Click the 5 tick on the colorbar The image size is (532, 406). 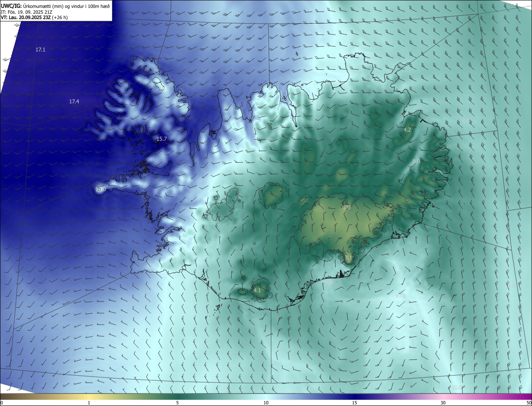[x=177, y=403]
